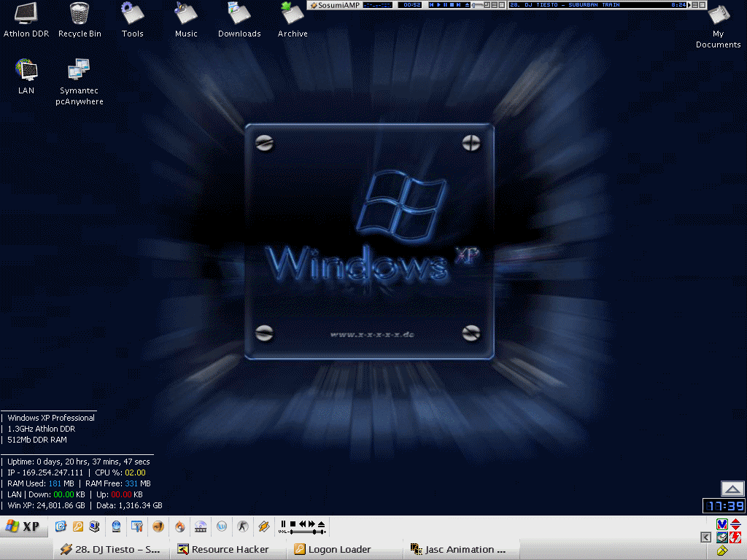Open the Athlon DDR computer icon
Image resolution: width=747 pixels, height=560 pixels.
pos(26,14)
